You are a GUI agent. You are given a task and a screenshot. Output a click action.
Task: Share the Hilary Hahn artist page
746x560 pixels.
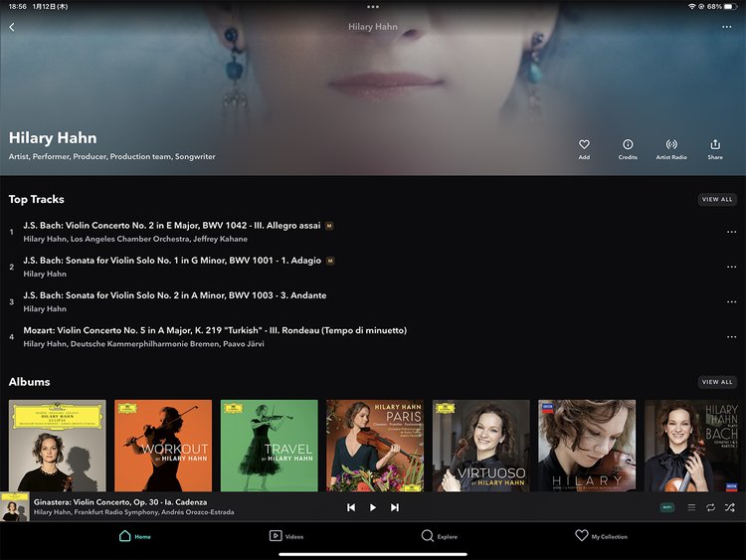click(x=715, y=149)
